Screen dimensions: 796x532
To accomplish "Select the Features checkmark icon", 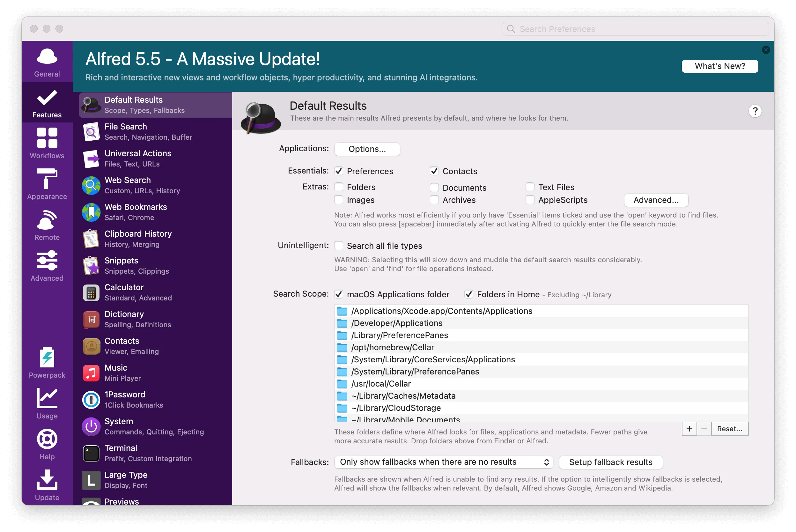I will click(x=47, y=98).
